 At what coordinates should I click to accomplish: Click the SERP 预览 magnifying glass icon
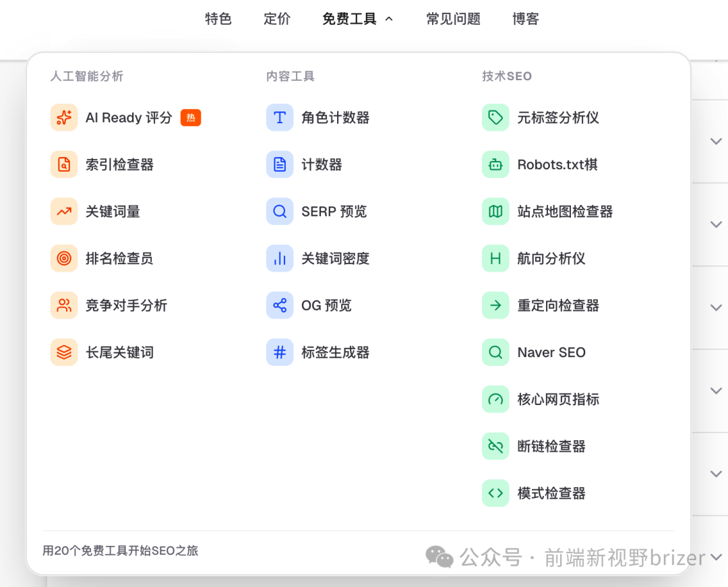tap(280, 211)
